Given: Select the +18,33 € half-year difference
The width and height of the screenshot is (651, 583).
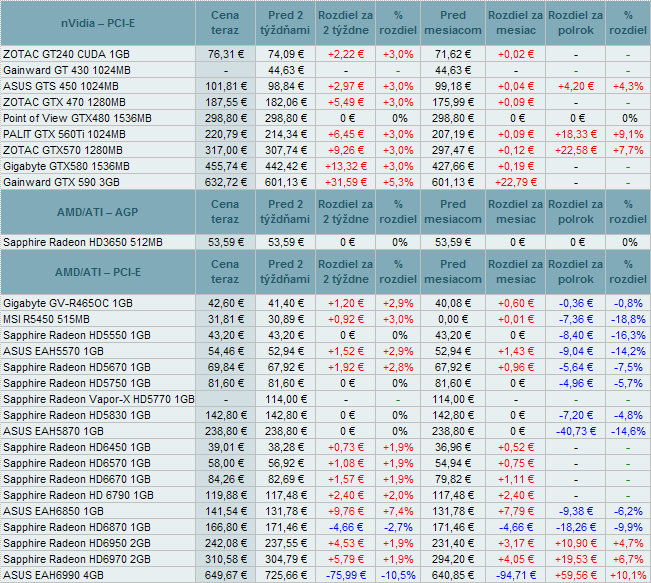Looking at the screenshot, I should tap(576, 135).
